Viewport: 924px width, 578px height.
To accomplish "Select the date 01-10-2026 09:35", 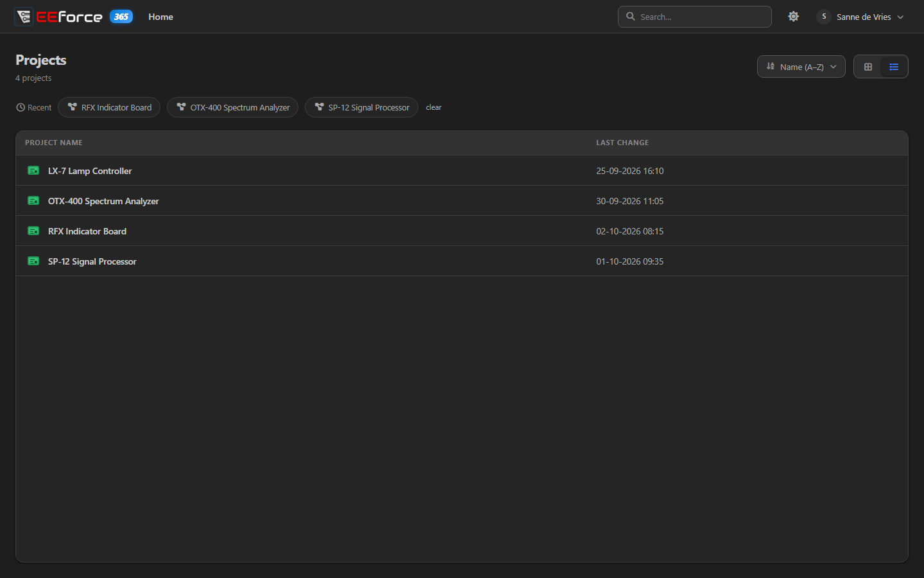I will click(630, 261).
